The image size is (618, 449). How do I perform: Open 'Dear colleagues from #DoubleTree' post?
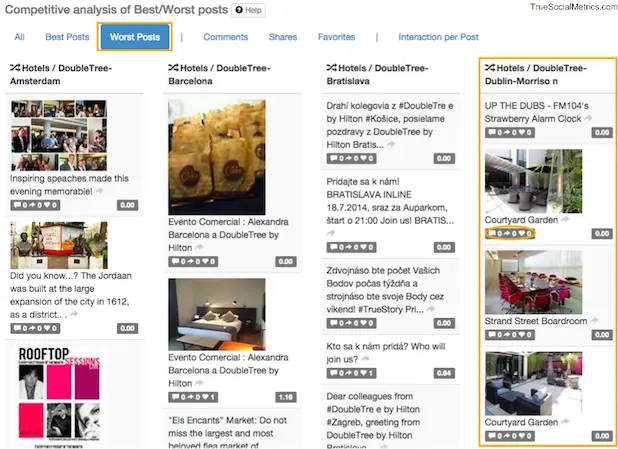[373, 420]
